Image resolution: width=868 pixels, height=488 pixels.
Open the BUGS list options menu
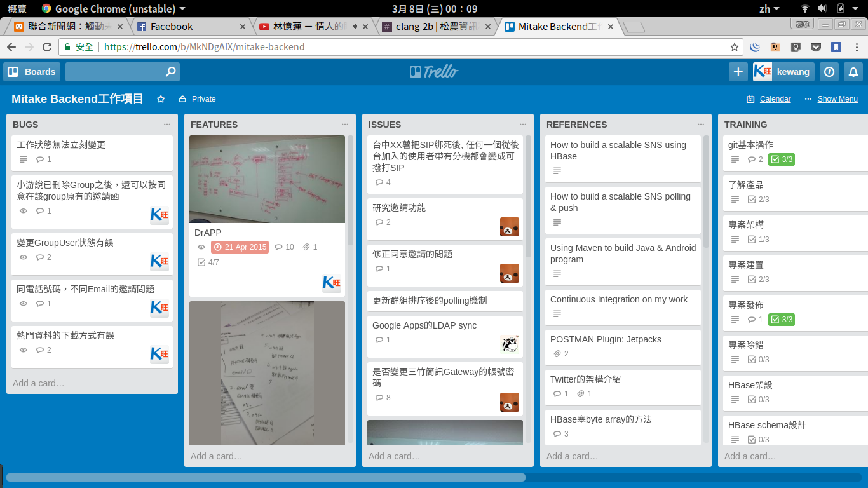pos(167,125)
